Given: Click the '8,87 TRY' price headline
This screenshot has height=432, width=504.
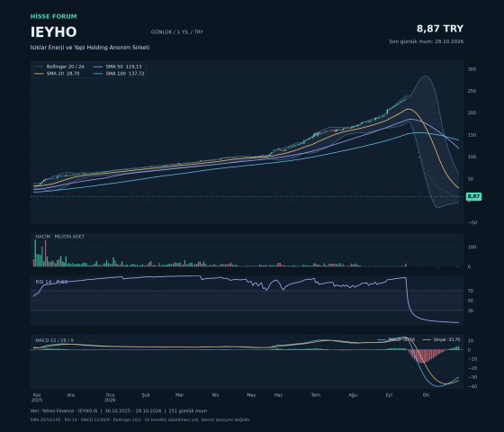Looking at the screenshot, I should click(x=440, y=29).
